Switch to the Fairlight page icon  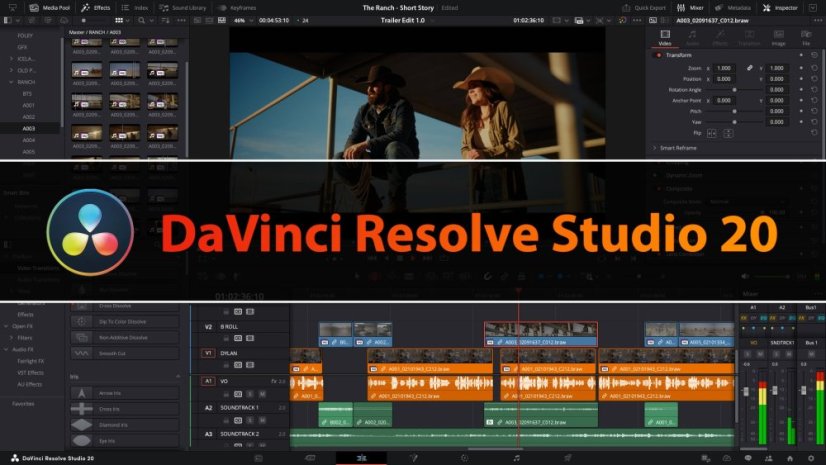pos(516,458)
